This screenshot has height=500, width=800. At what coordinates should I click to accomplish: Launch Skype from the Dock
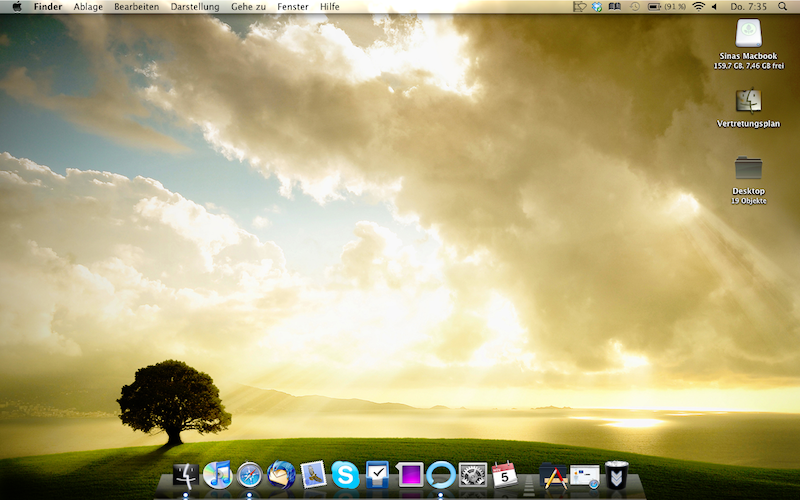[x=345, y=475]
